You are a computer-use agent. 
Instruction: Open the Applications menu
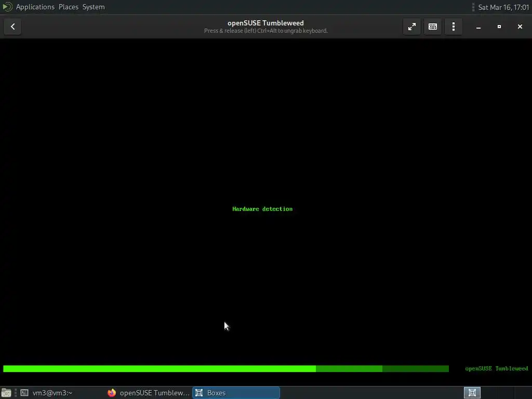[35, 7]
